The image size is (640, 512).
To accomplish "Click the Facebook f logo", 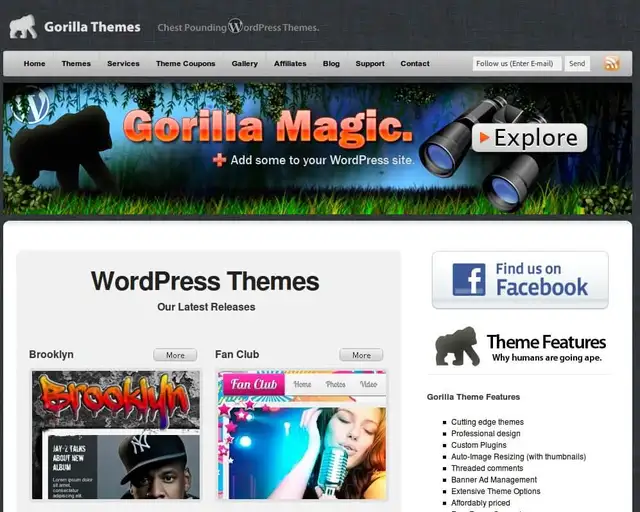I will click(469, 279).
